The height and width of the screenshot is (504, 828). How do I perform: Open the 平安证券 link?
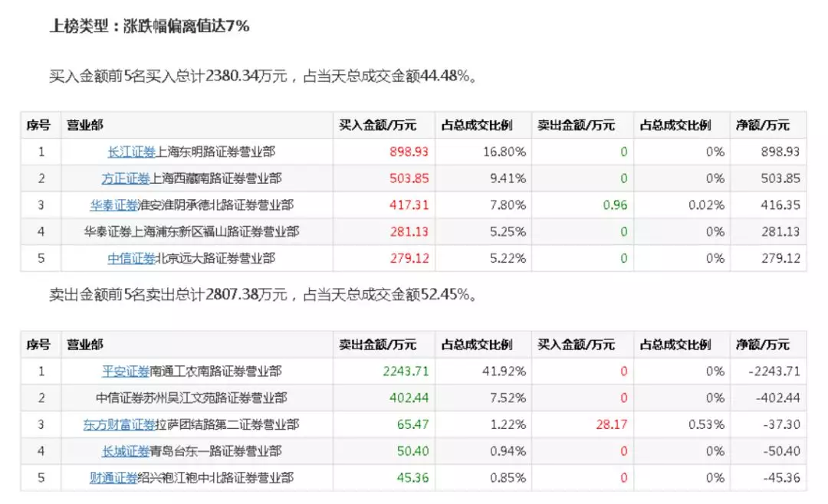pyautogui.click(x=126, y=371)
